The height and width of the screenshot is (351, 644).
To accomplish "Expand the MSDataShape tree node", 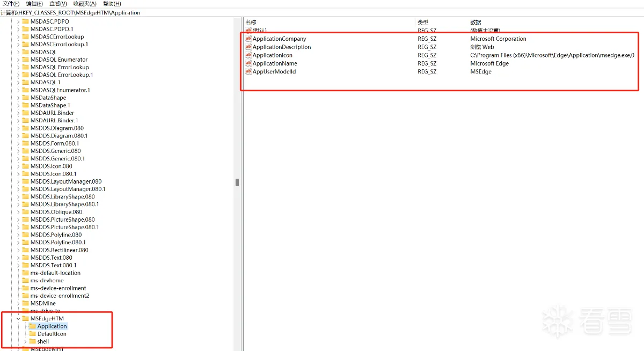I will click(x=18, y=98).
